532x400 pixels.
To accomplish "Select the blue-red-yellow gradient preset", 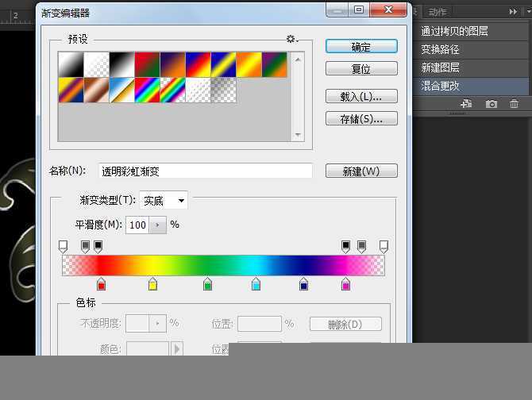I will point(199,64).
